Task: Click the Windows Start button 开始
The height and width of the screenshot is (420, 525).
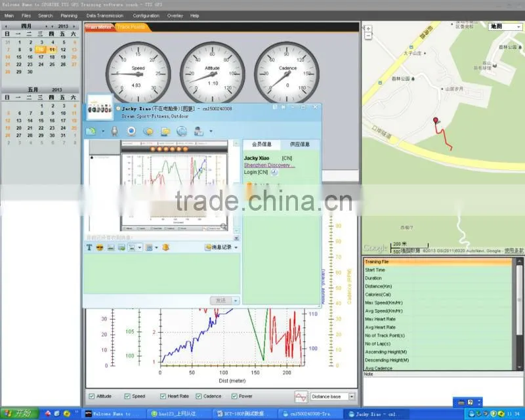Action: [18, 413]
